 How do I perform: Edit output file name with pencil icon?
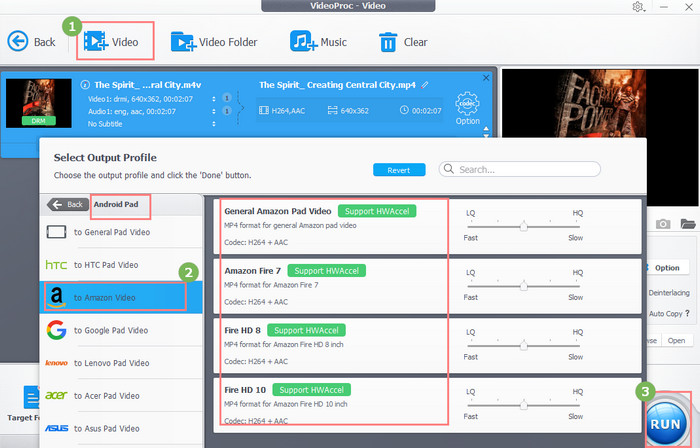[425, 84]
